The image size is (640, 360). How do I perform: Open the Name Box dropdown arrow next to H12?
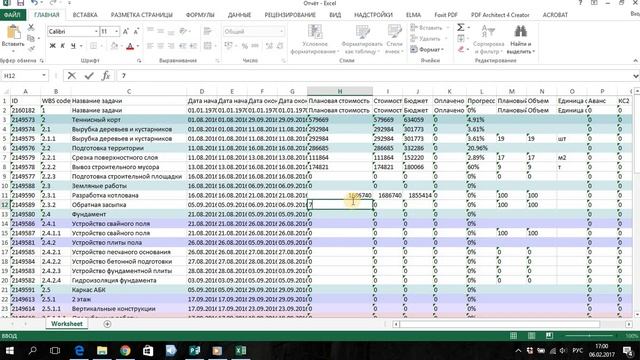(44, 76)
